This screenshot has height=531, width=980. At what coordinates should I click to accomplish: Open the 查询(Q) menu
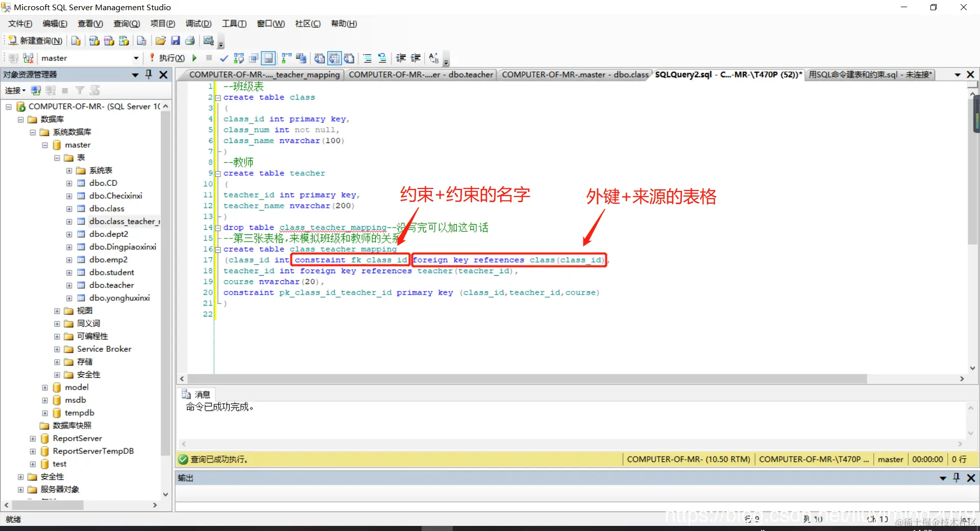pos(127,23)
